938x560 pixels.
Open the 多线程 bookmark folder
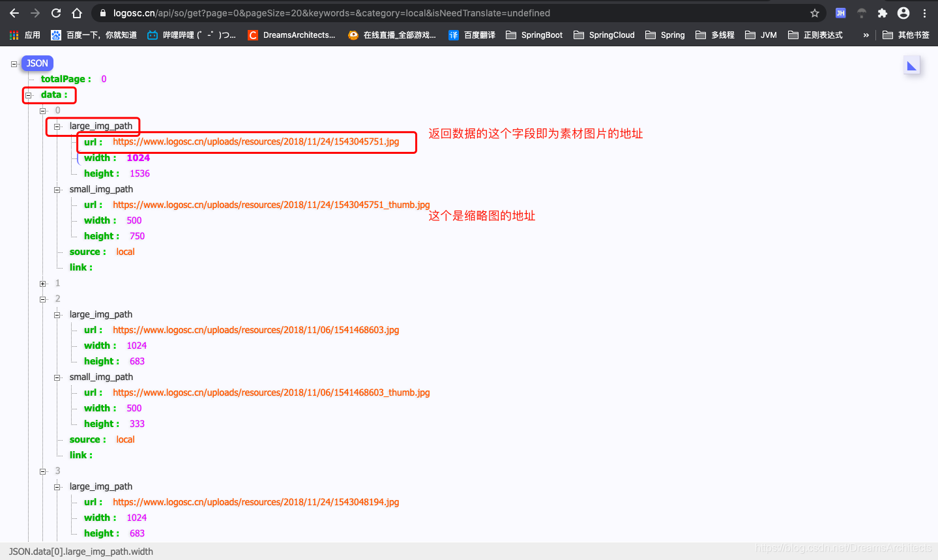(715, 35)
